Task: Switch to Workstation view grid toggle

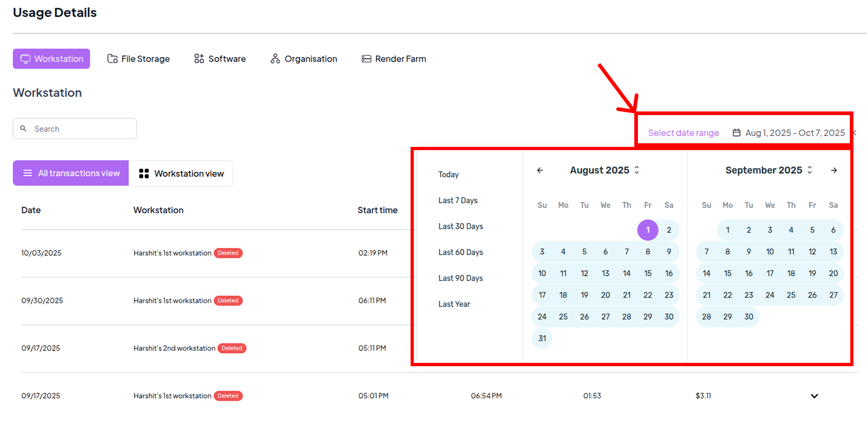Action: click(x=181, y=173)
